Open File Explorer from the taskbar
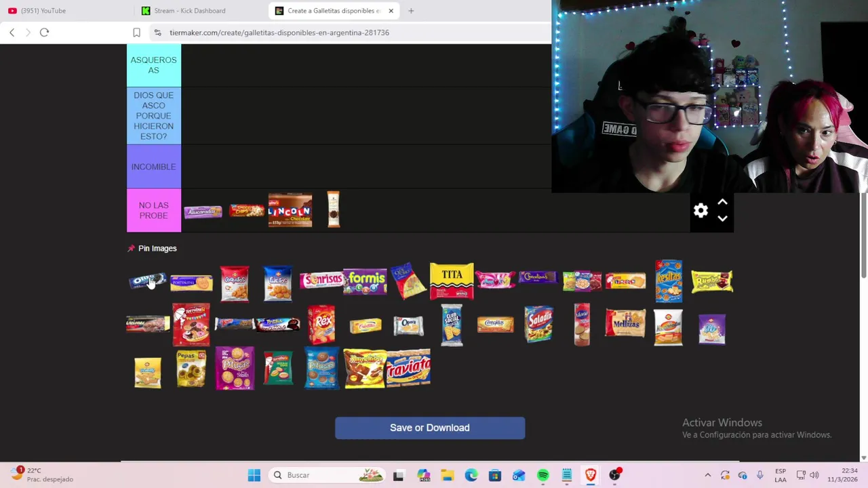The height and width of the screenshot is (488, 868). coord(447,475)
